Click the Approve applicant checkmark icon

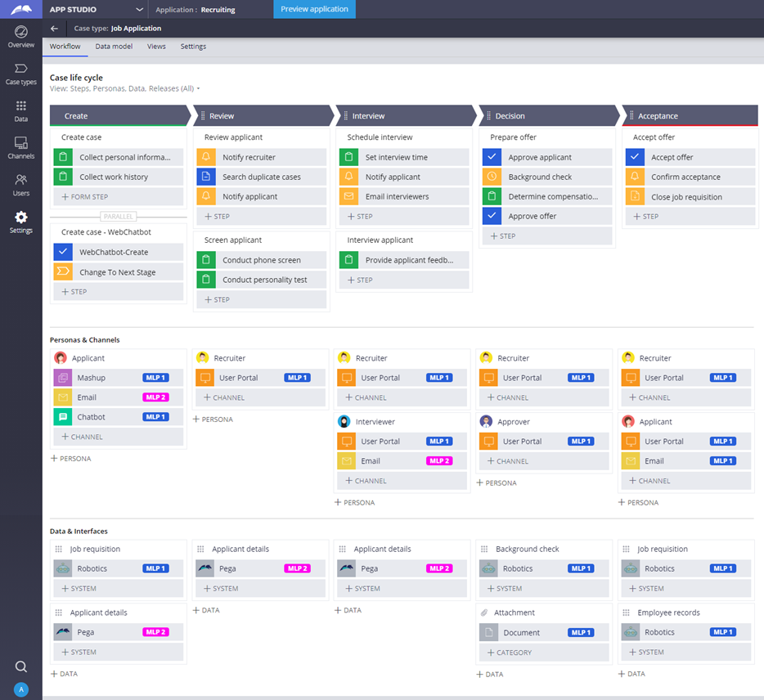(492, 157)
